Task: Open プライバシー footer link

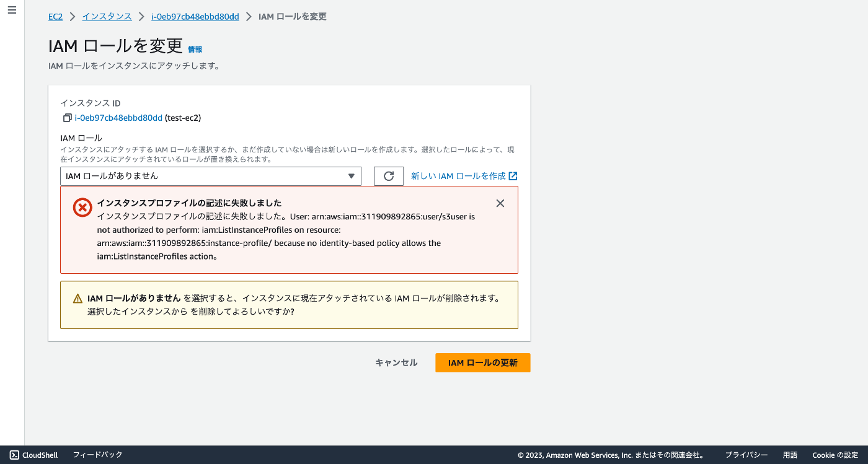Action: point(746,455)
